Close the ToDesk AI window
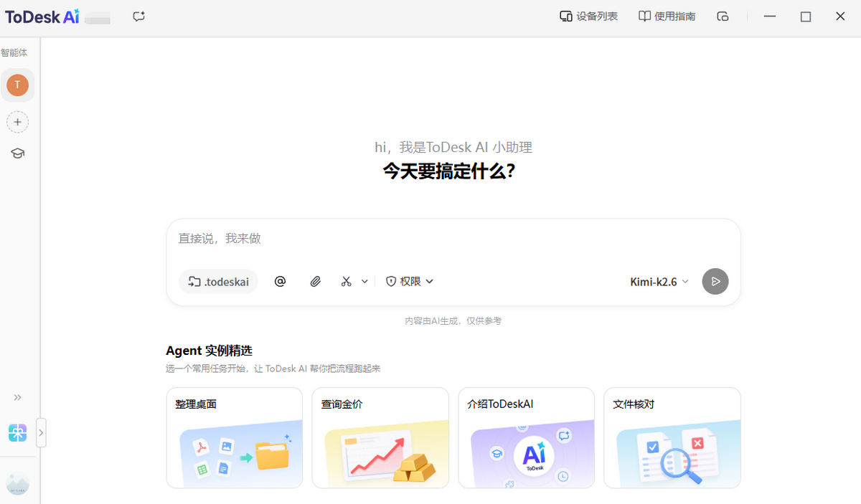 click(x=840, y=16)
